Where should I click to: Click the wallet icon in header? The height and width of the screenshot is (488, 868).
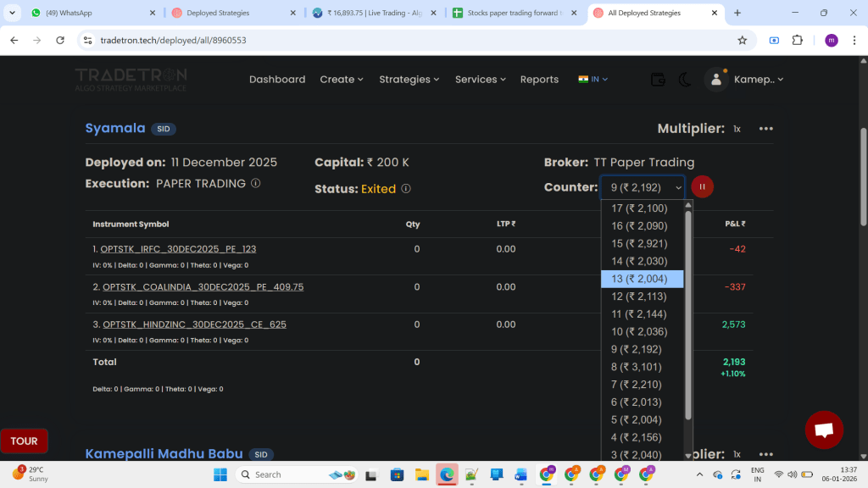(x=658, y=80)
